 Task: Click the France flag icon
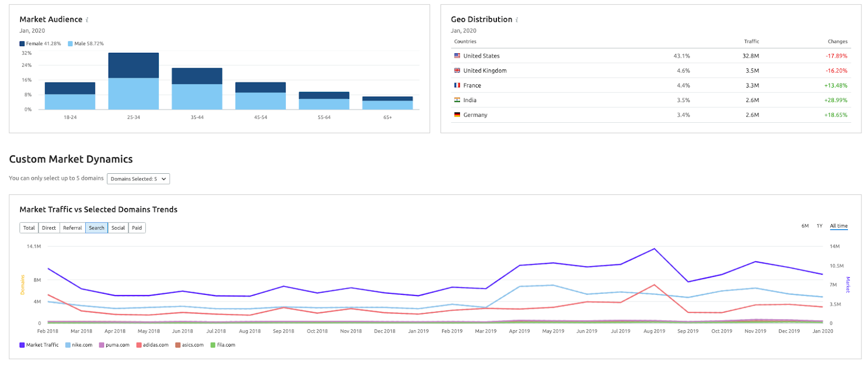[457, 85]
